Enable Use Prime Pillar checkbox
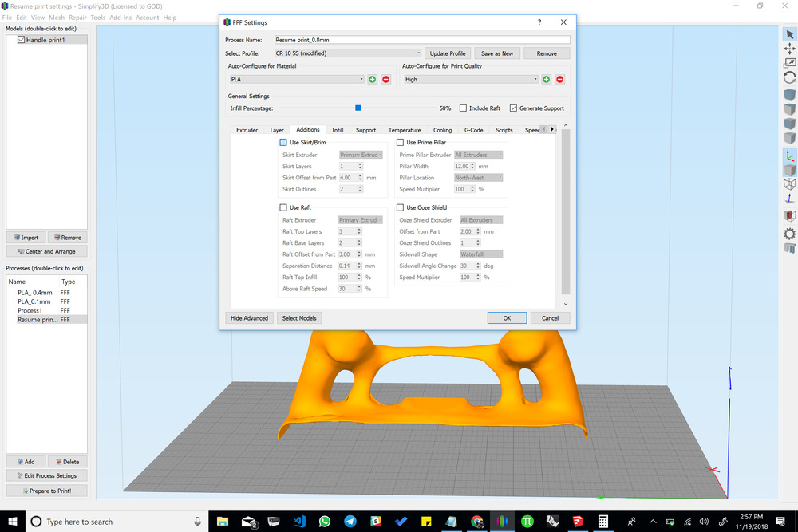The width and height of the screenshot is (798, 532). (x=400, y=143)
